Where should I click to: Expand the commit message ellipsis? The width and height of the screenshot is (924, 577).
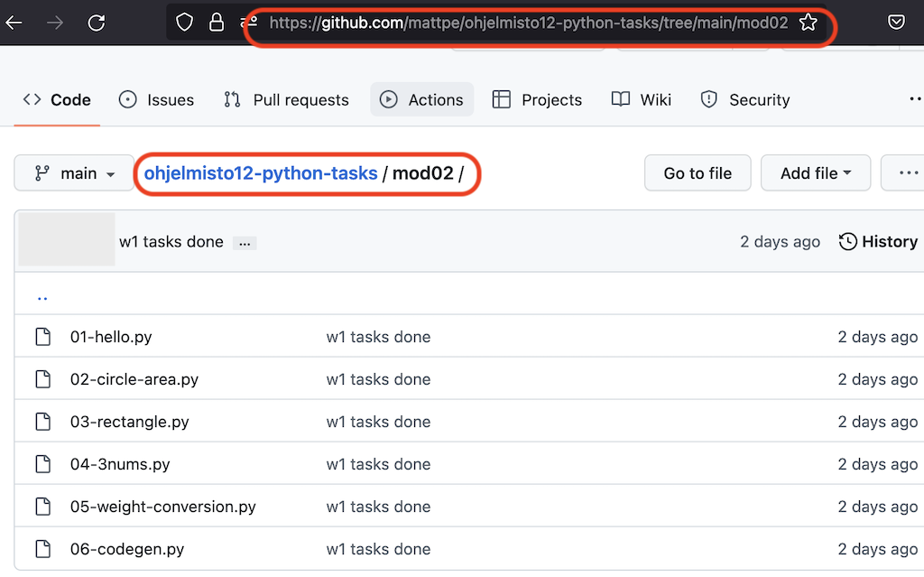pos(245,243)
